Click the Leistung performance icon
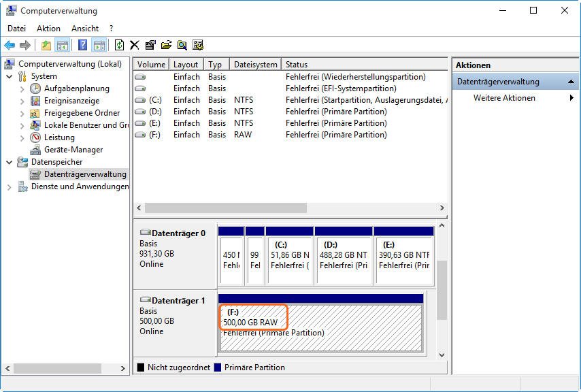Screen dimensions: 581x392 (x=35, y=137)
